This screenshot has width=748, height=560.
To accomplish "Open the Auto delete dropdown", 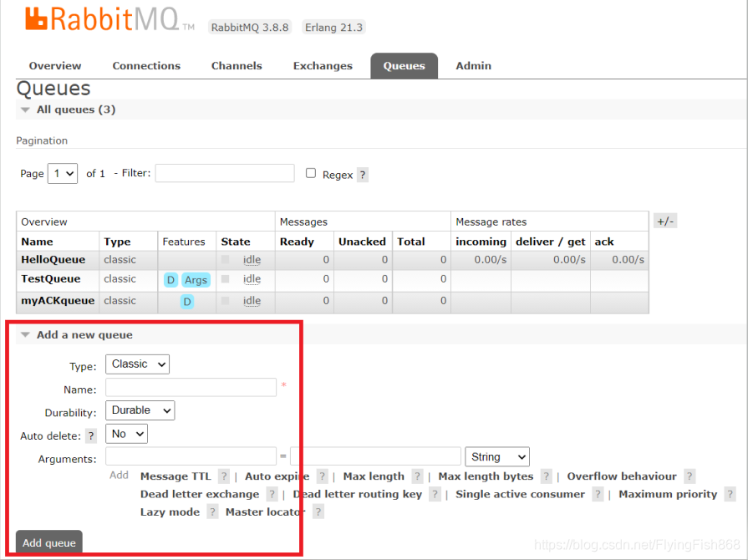I will (126, 434).
